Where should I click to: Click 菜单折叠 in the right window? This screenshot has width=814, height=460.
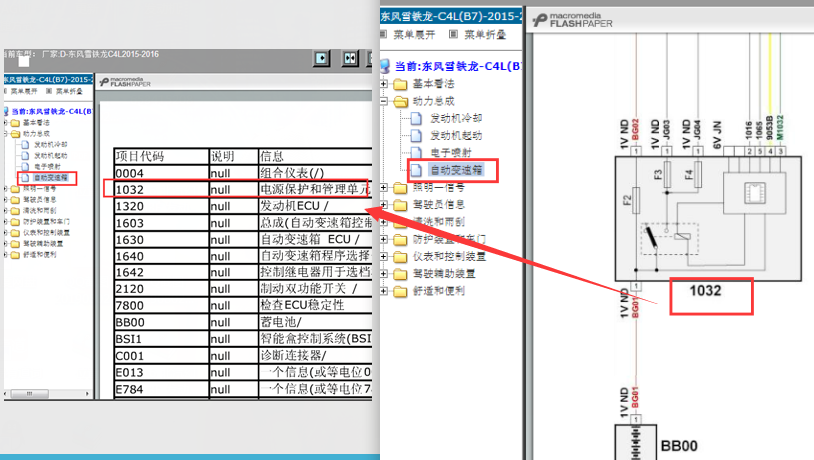coord(485,35)
